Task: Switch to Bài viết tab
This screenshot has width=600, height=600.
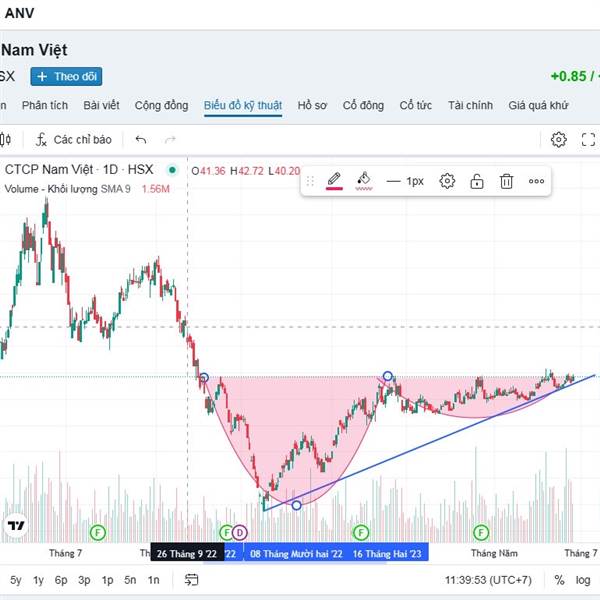Action: coord(101,105)
